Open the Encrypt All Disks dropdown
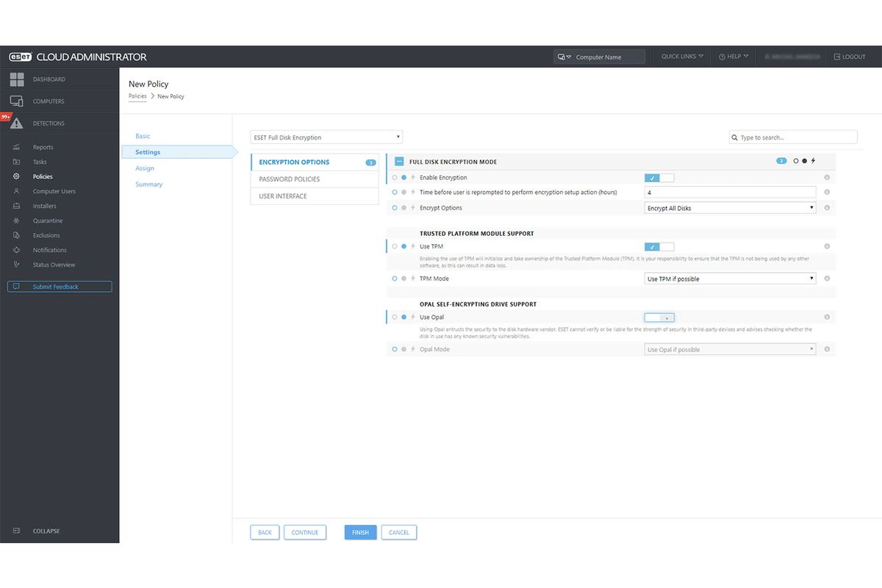This screenshot has height=588, width=882. click(730, 208)
